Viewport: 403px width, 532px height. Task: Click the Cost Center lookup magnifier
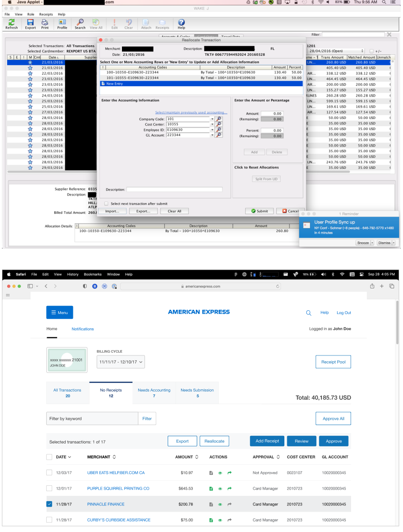click(219, 125)
